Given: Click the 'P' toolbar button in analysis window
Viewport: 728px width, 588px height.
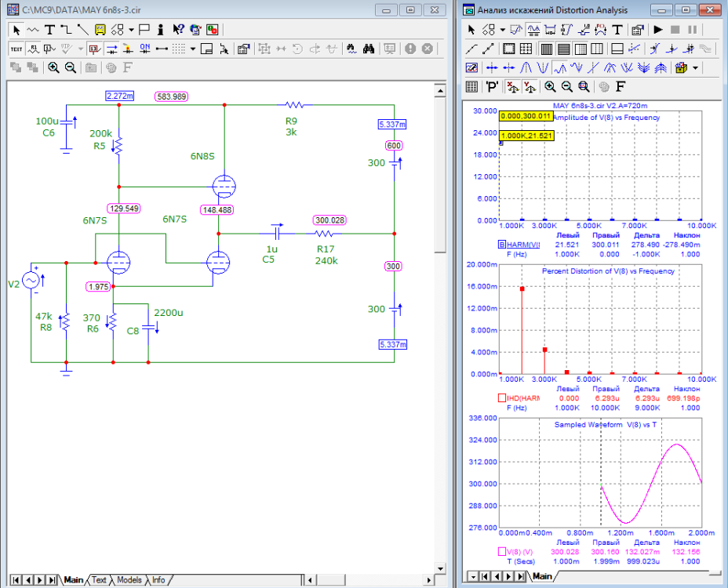Looking at the screenshot, I should pos(492,86).
